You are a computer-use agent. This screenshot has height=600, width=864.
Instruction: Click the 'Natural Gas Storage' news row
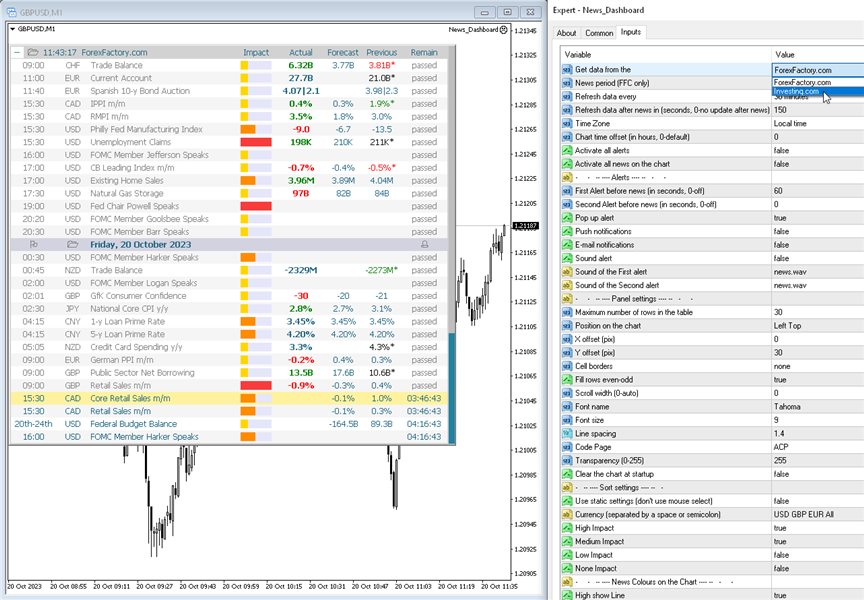pos(229,193)
